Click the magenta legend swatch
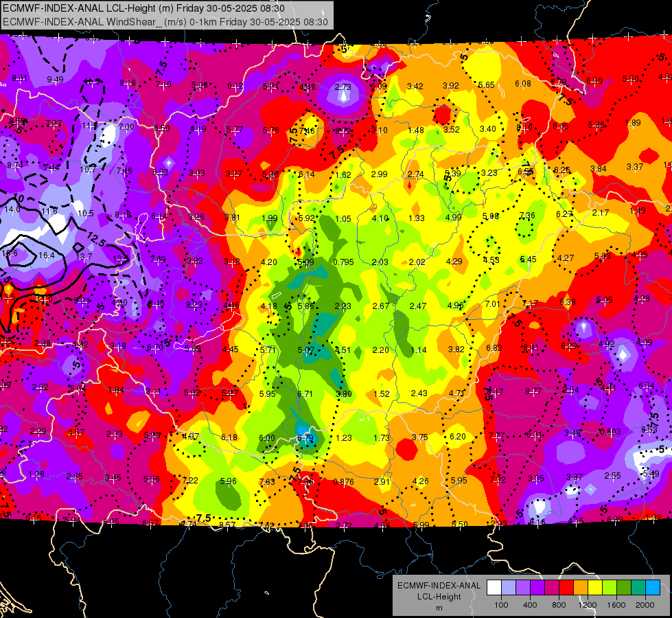The image size is (672, 618). (x=552, y=588)
